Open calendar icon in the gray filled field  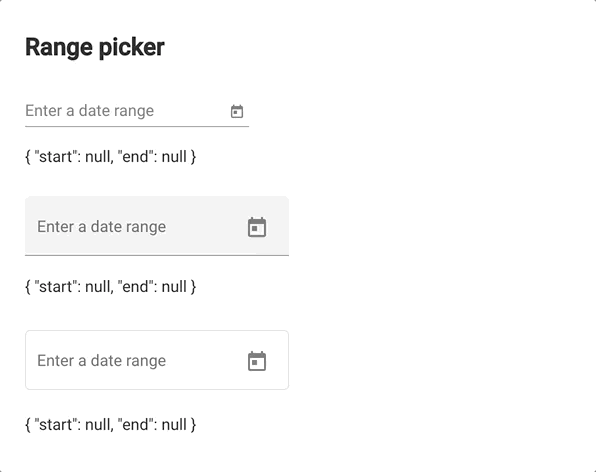point(257,227)
